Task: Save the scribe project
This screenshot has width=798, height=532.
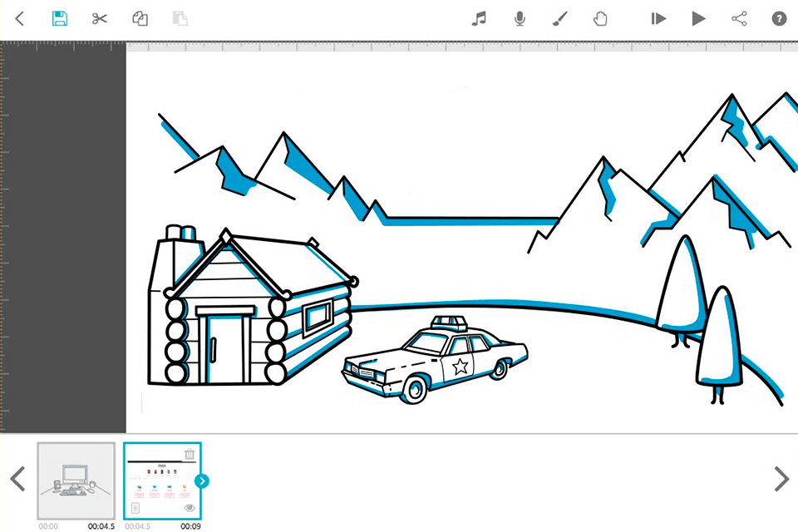Action: (x=60, y=18)
